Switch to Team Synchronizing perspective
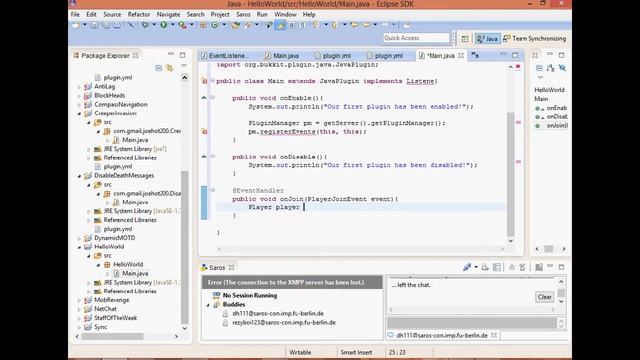640x360 pixels. tap(534, 38)
